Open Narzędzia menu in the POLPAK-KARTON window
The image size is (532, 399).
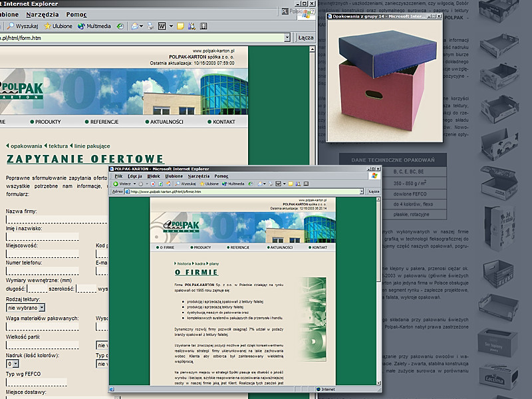(x=199, y=176)
